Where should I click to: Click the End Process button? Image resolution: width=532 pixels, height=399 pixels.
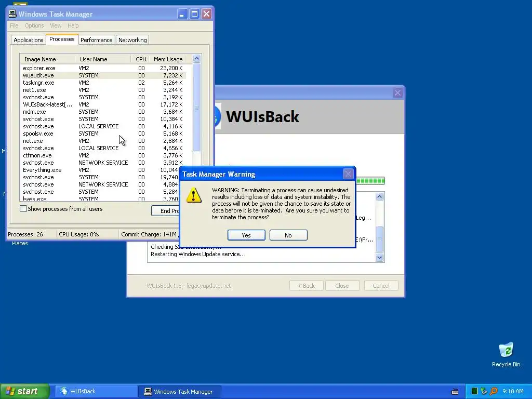165,211
